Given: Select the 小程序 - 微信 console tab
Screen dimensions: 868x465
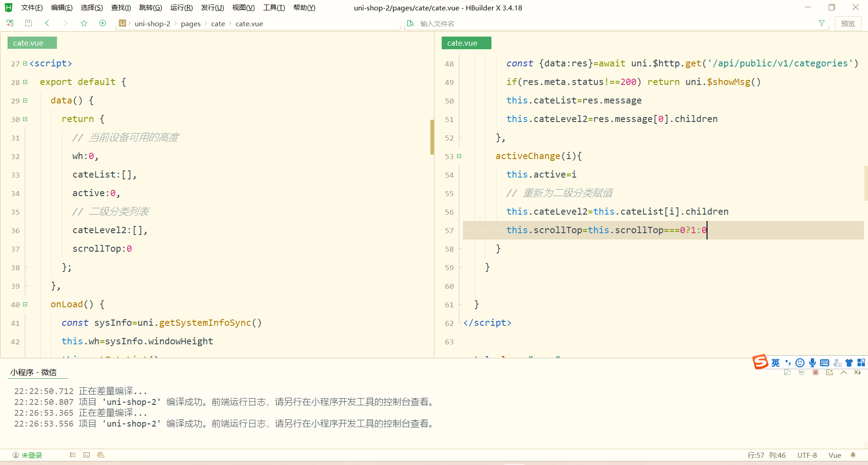Looking at the screenshot, I should pos(33,372).
